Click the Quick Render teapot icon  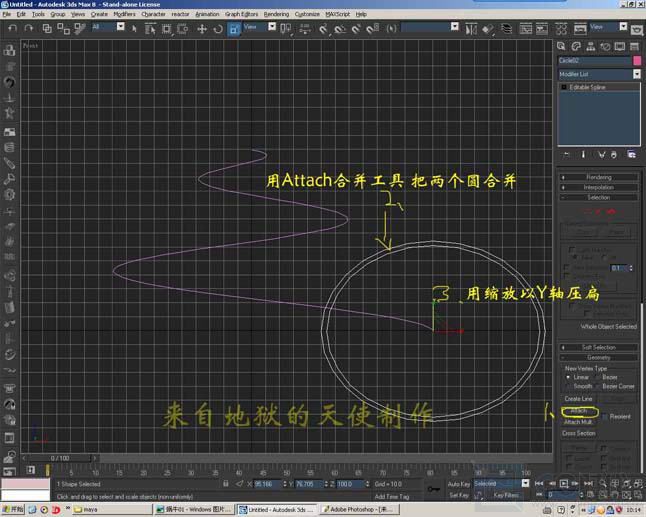point(637,28)
